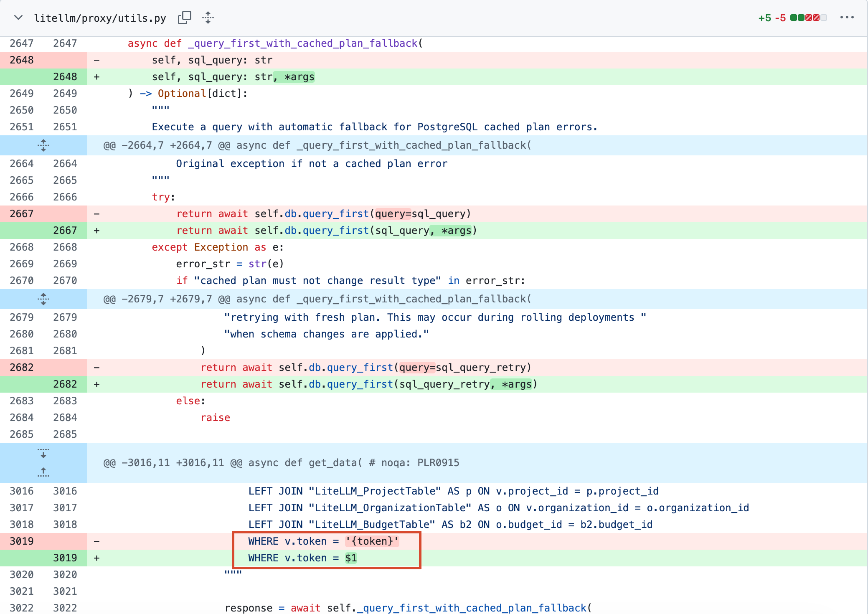Expand hidden lines before line 2664
The image size is (868, 614).
click(43, 145)
